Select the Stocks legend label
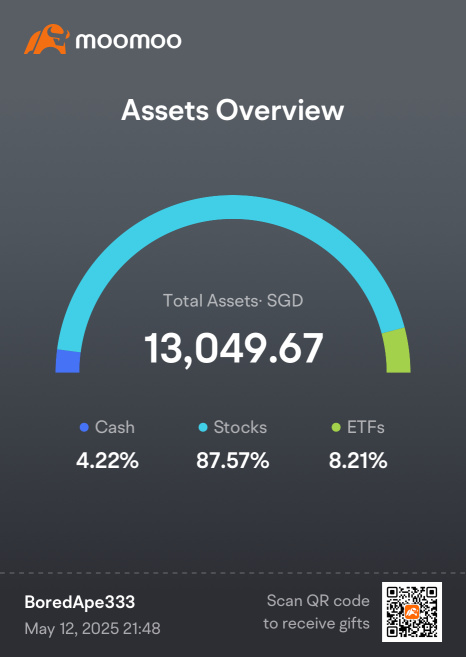 point(240,427)
